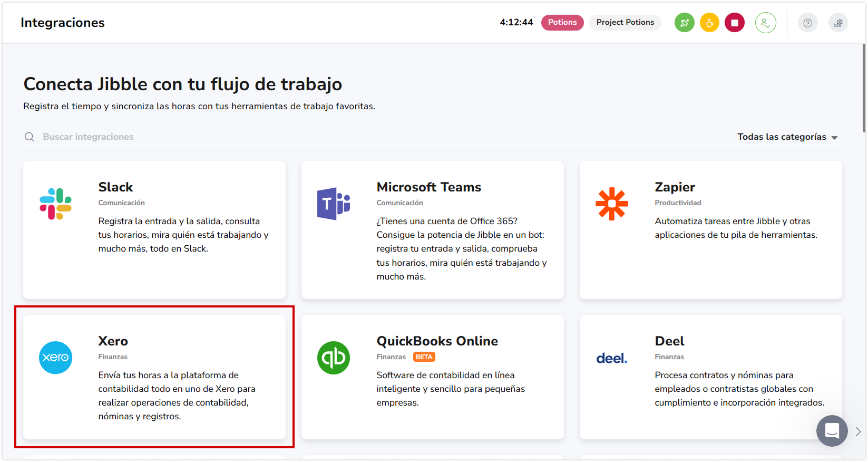868x462 pixels.
Task: Click the Project Potions tag
Action: point(625,23)
